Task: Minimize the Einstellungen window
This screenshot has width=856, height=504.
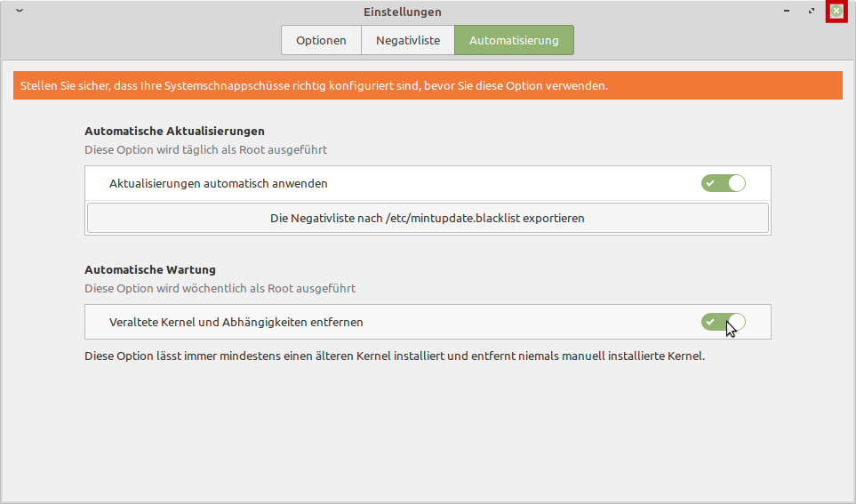Action: pos(787,12)
